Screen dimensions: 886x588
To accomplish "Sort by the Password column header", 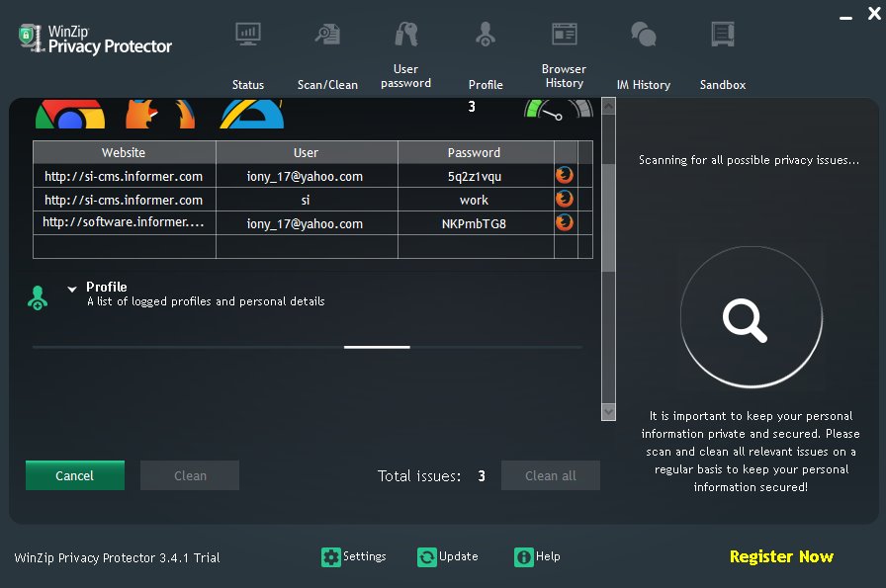I will 474,152.
